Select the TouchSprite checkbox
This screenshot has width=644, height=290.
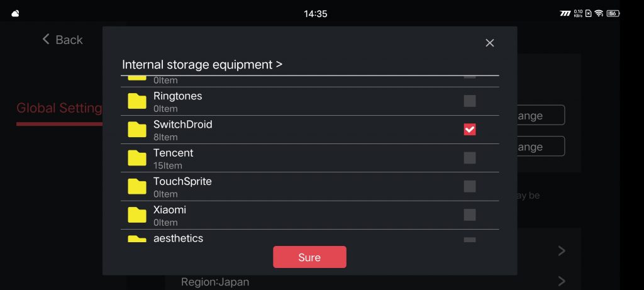[x=470, y=186]
